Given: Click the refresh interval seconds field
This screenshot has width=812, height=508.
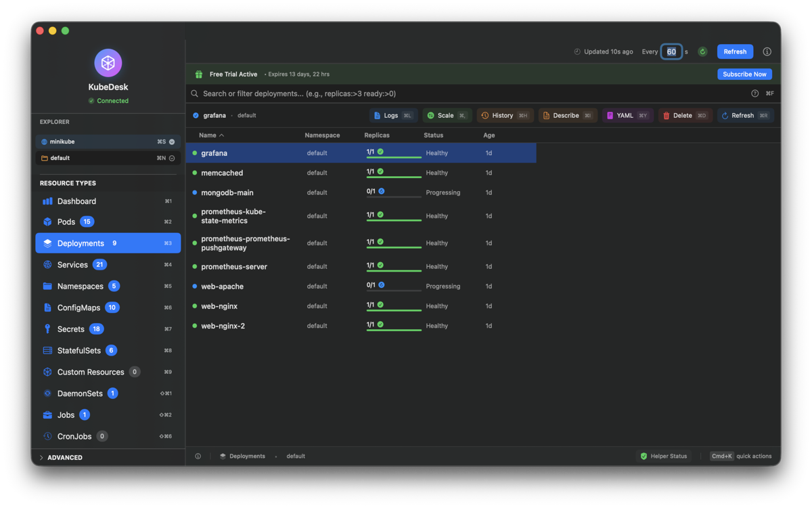Looking at the screenshot, I should click(671, 51).
